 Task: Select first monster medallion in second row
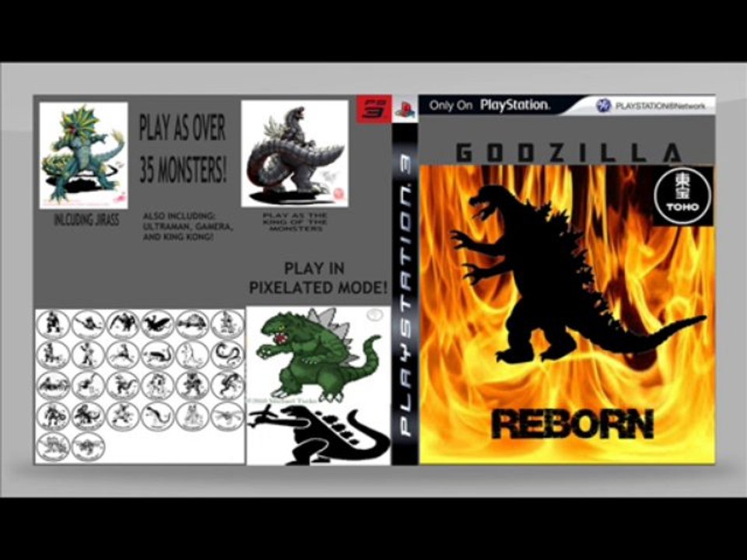click(x=53, y=355)
